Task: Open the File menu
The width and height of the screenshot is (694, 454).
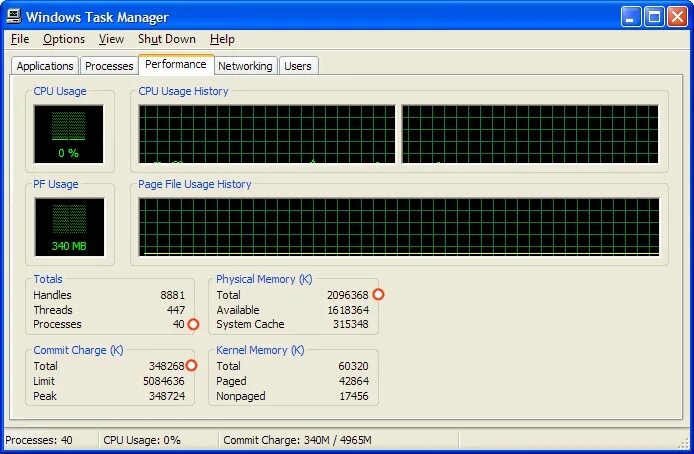Action: point(20,39)
